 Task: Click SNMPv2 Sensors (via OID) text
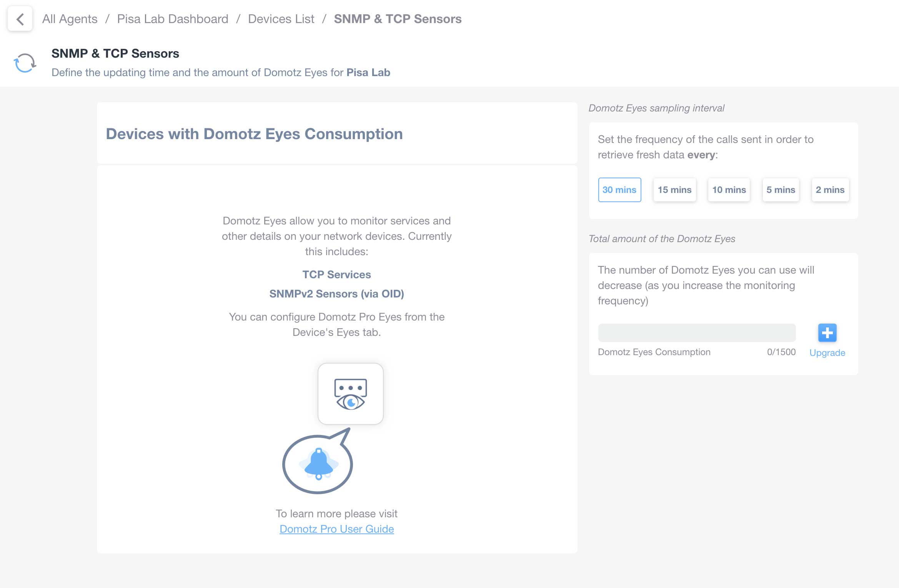(337, 294)
